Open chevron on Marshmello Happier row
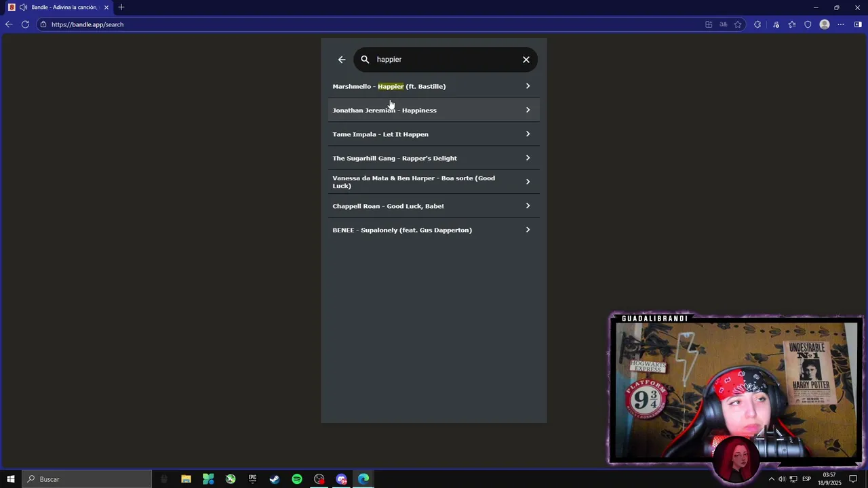Image resolution: width=868 pixels, height=488 pixels. tap(528, 86)
